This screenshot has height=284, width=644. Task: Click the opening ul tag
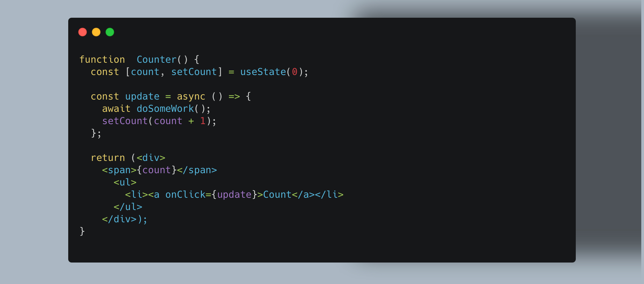(125, 182)
